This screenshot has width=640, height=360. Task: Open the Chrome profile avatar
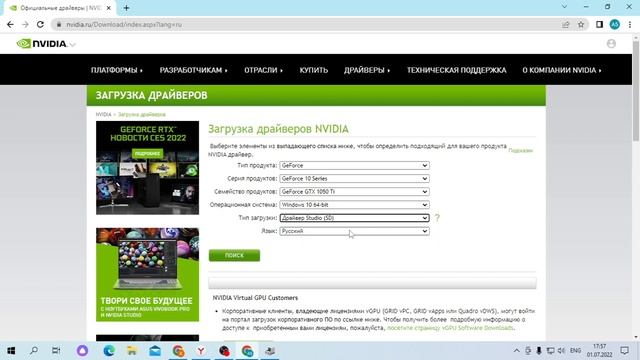click(x=615, y=24)
